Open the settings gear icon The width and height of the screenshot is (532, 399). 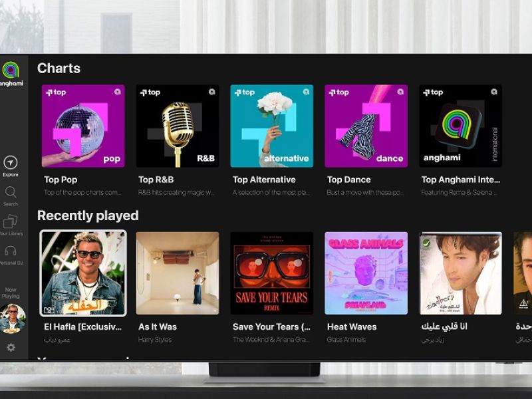pos(11,347)
